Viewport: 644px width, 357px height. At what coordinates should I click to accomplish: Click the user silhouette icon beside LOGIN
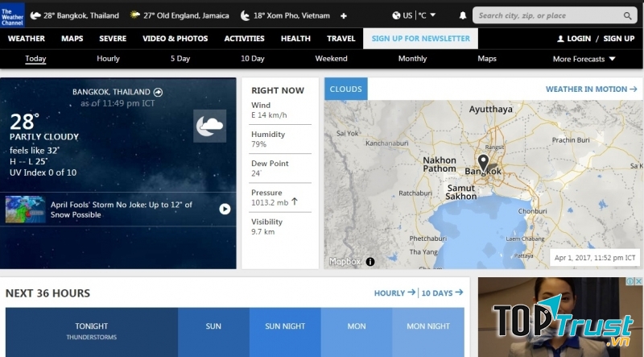pyautogui.click(x=560, y=39)
